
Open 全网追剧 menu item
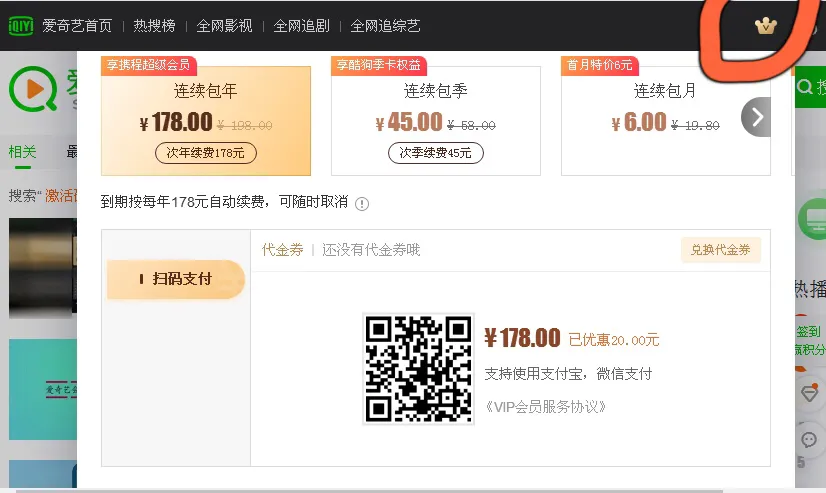pyautogui.click(x=301, y=26)
